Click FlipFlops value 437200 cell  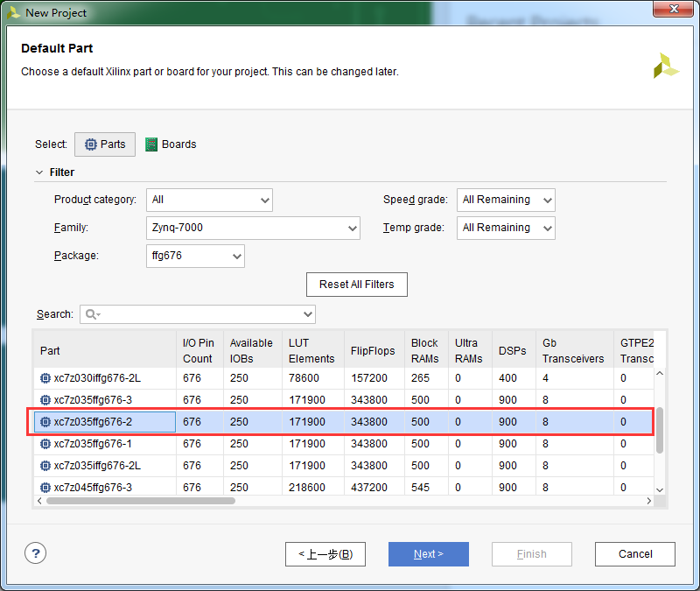click(374, 487)
